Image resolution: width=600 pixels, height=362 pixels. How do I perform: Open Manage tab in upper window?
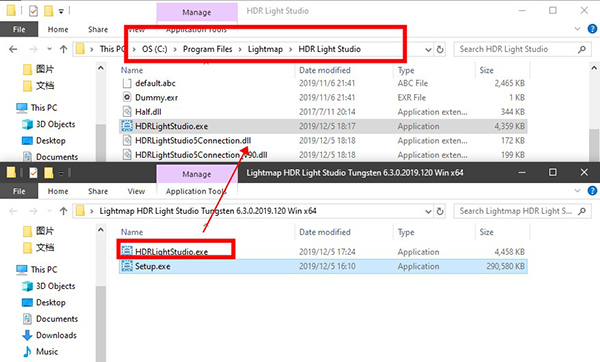click(197, 12)
